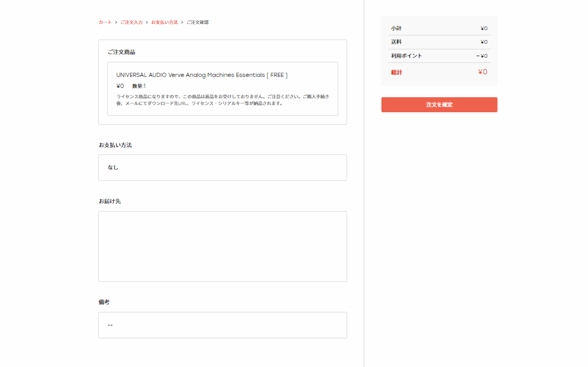The width and height of the screenshot is (588, 367).
Task: Click the 総計 total label
Action: (397, 72)
